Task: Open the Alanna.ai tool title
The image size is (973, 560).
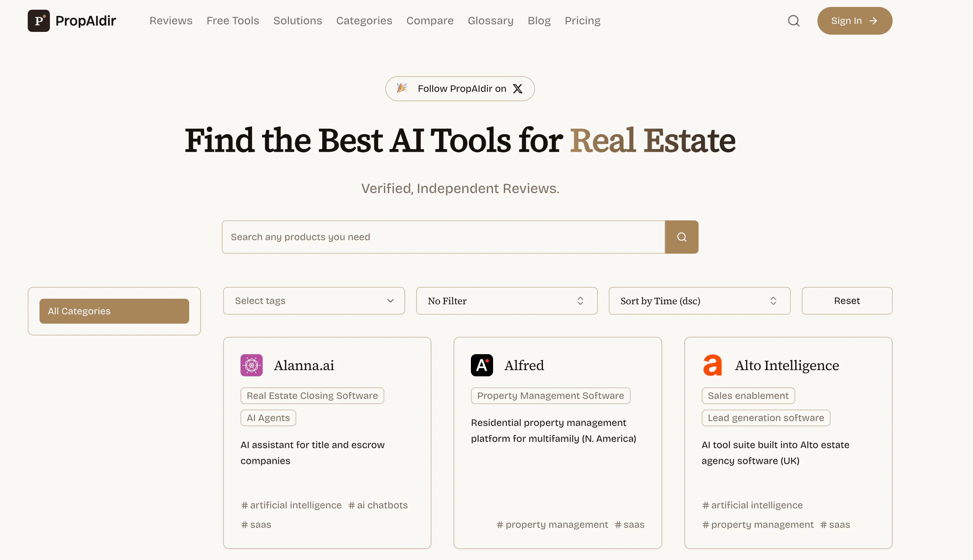Action: (x=304, y=365)
